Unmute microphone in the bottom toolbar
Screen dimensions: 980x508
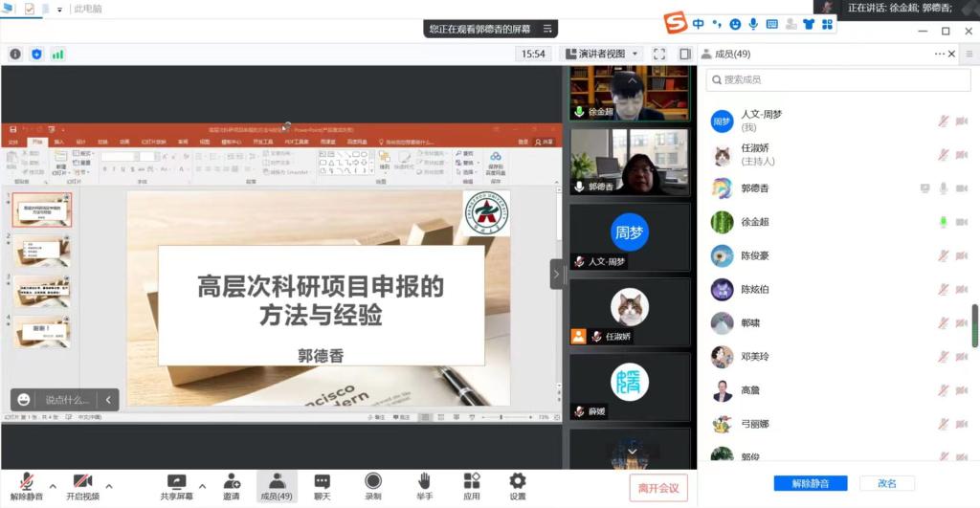(26, 486)
